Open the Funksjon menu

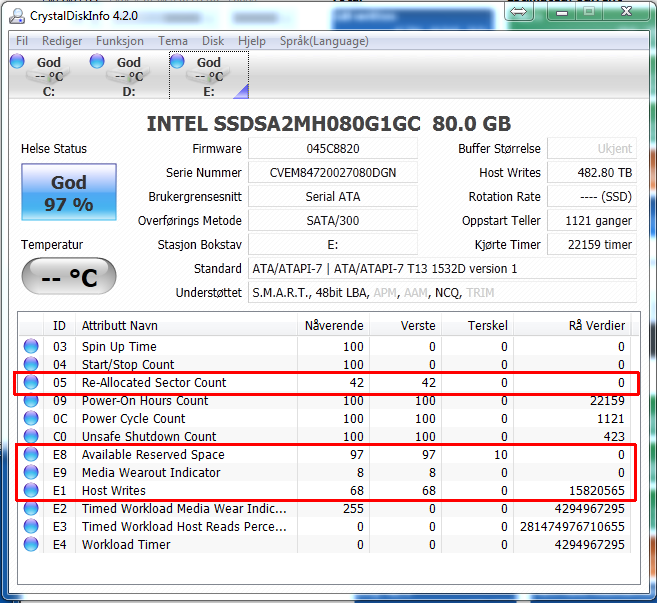pyautogui.click(x=120, y=41)
